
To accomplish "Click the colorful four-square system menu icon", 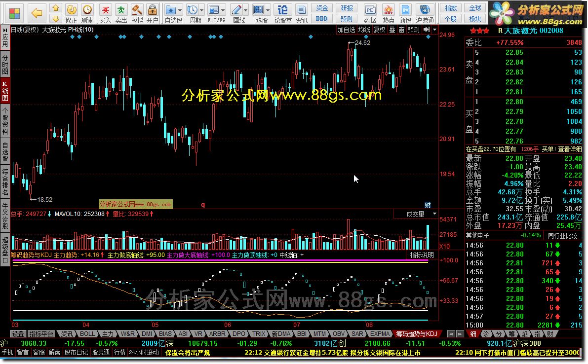I will (14, 13).
